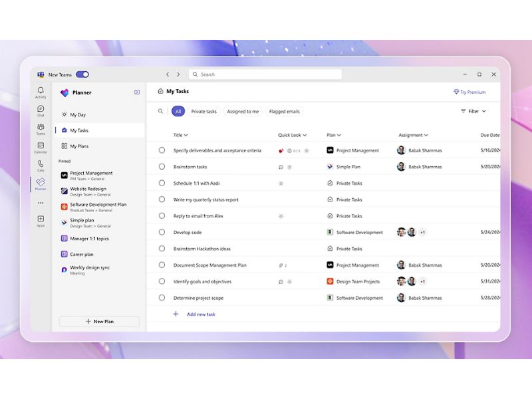Click the Try Premium link
The height and width of the screenshot is (399, 532).
click(469, 92)
